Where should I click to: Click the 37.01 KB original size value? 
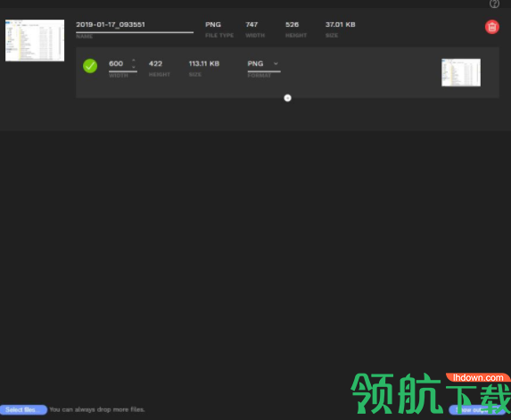tap(341, 24)
